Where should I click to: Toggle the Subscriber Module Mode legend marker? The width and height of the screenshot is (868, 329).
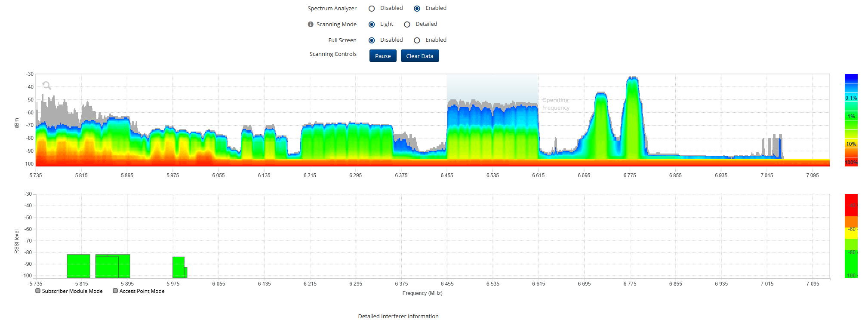pos(38,291)
